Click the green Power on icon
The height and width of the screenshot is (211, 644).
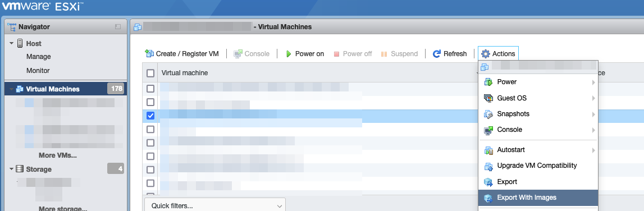[289, 54]
